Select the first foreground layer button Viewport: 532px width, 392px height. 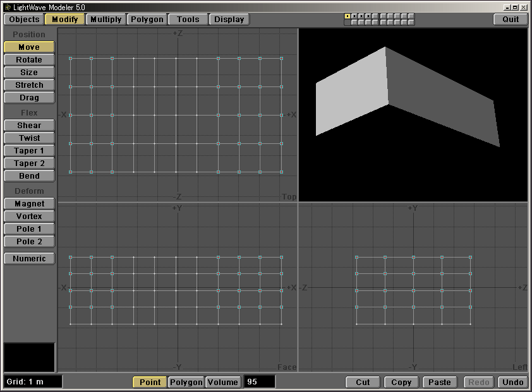pyautogui.click(x=348, y=16)
